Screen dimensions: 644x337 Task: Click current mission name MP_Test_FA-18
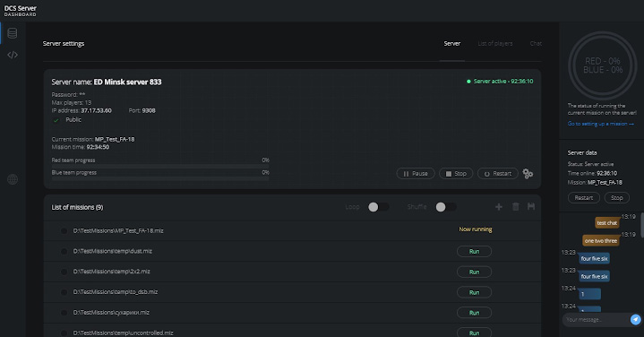coord(115,139)
